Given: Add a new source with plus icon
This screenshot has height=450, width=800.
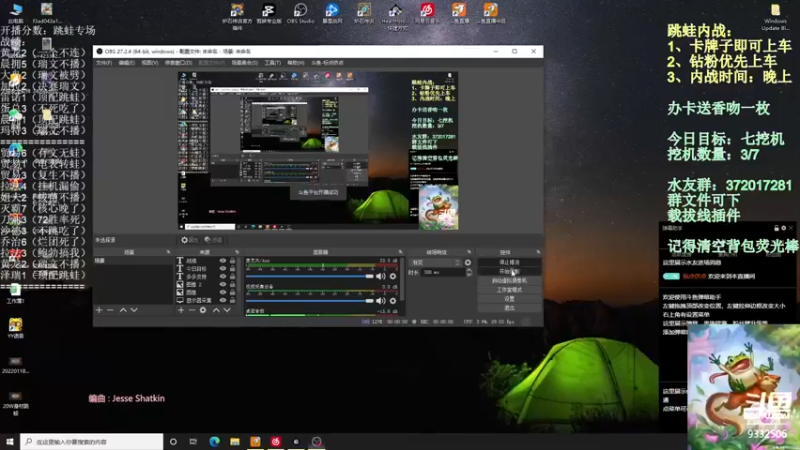Looking at the screenshot, I should [181, 310].
